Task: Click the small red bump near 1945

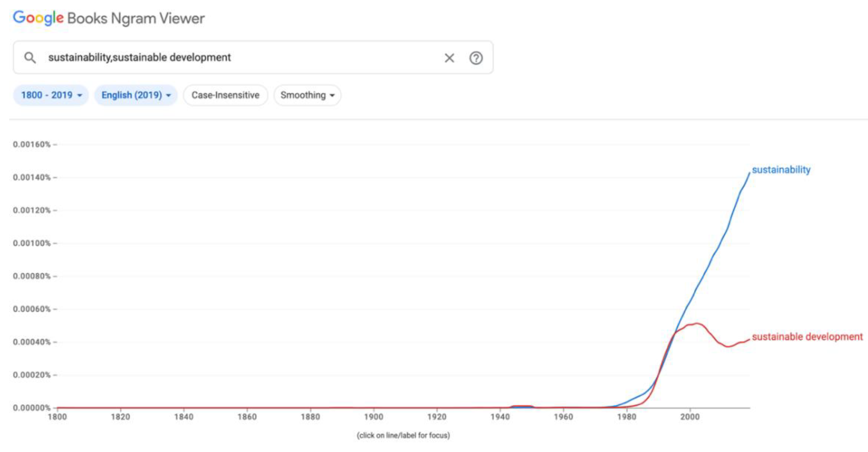Action: click(521, 406)
